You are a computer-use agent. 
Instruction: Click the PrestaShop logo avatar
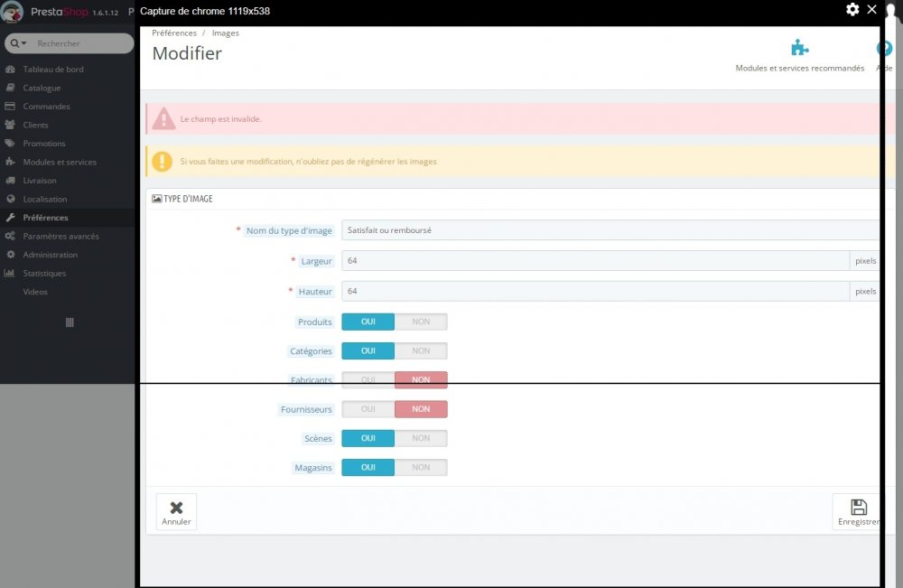click(x=12, y=12)
